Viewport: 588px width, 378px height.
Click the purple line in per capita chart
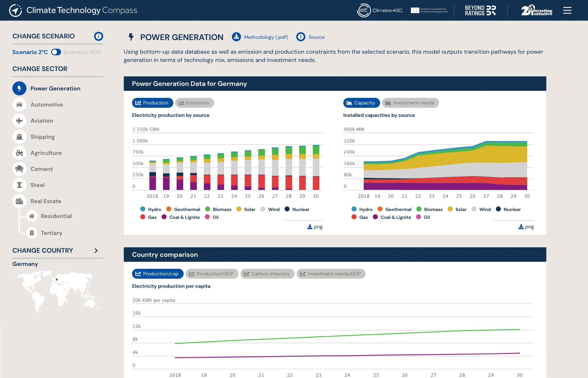pyautogui.click(x=347, y=355)
